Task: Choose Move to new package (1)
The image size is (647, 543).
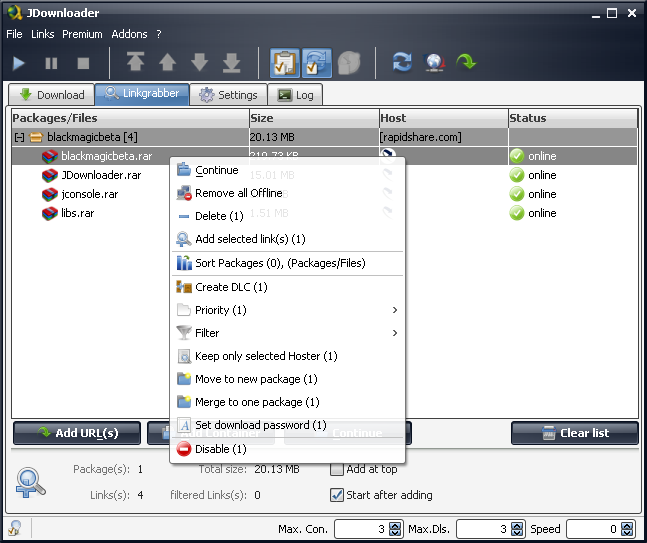Action: [288, 380]
